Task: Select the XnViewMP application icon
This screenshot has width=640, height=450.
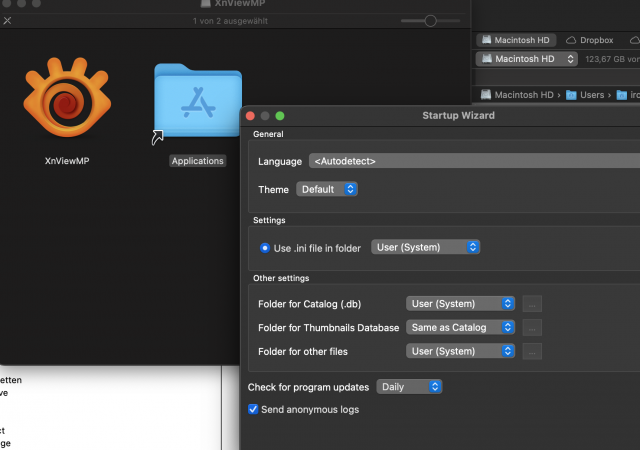Action: tap(67, 98)
